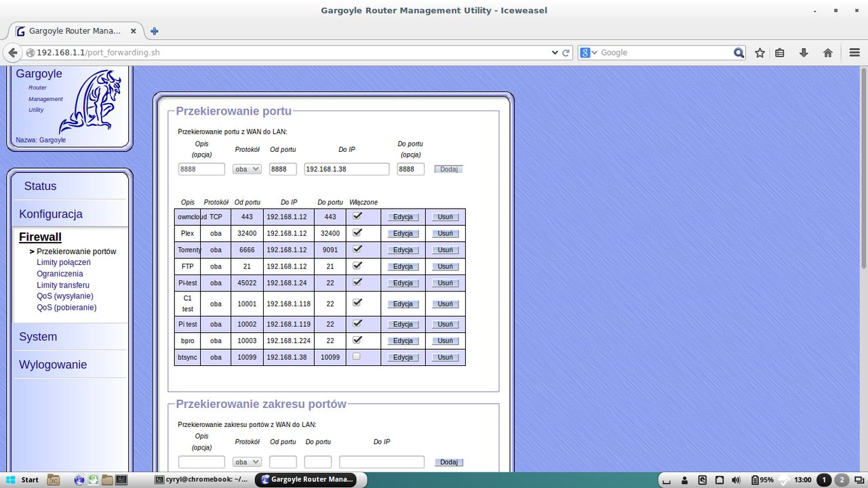This screenshot has height=488, width=868.
Task: Toggle the C1 test rule checkbox
Action: pyautogui.click(x=357, y=302)
